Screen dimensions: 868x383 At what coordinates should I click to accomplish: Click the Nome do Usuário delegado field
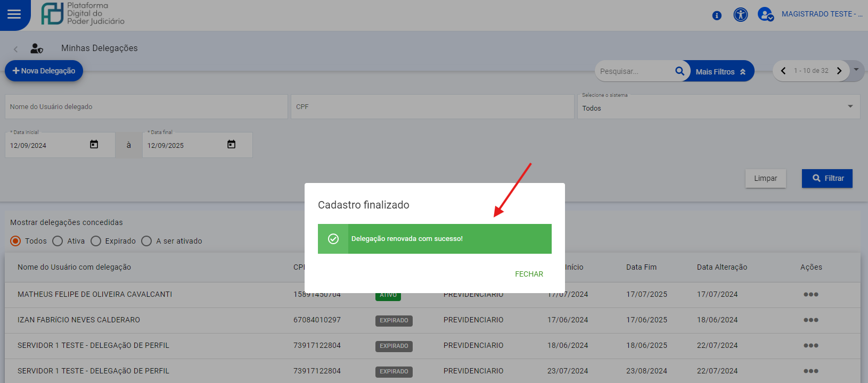click(x=146, y=107)
